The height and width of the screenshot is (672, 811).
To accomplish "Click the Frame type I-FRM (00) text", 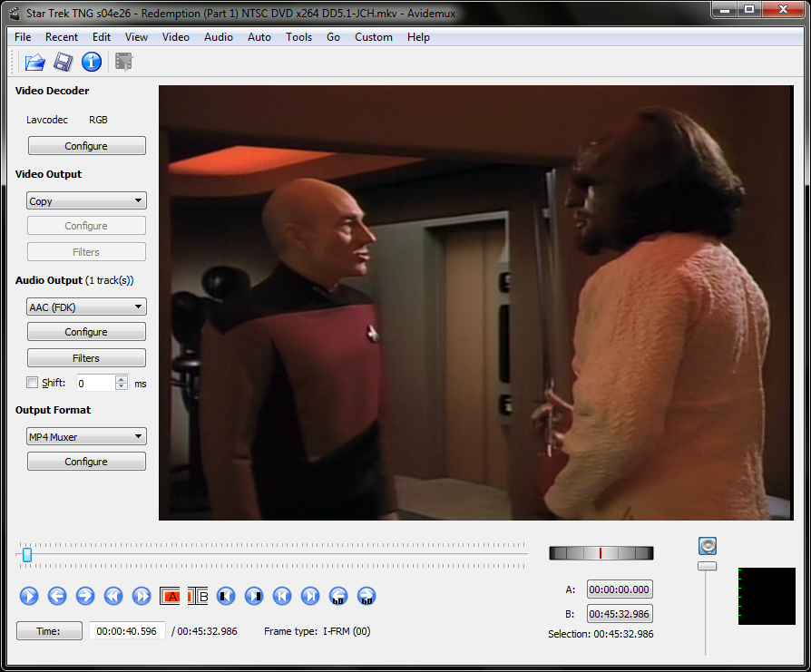I will pos(318,631).
